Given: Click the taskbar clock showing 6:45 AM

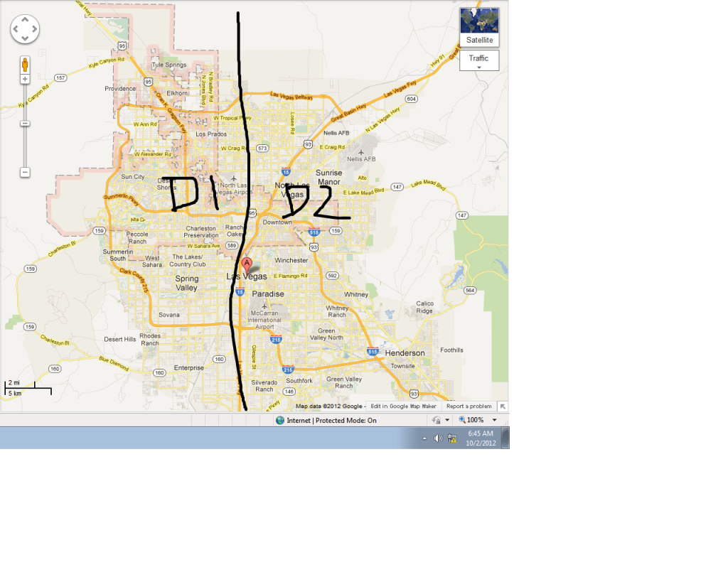Looking at the screenshot, I should click(x=481, y=438).
